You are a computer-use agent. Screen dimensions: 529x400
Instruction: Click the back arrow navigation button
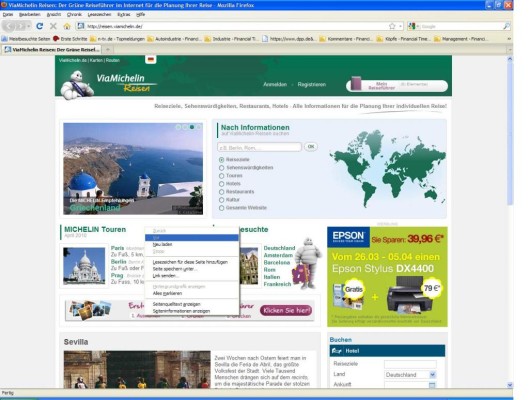[x=9, y=26]
